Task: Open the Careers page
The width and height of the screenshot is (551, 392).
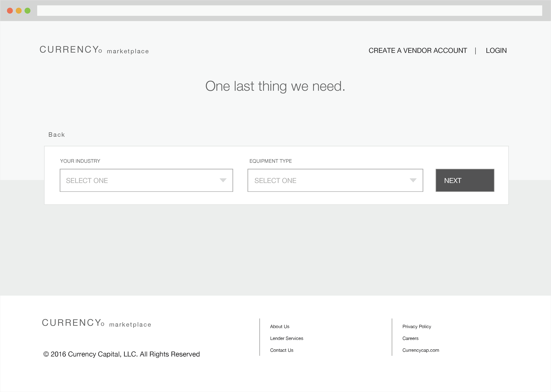Action: point(410,338)
